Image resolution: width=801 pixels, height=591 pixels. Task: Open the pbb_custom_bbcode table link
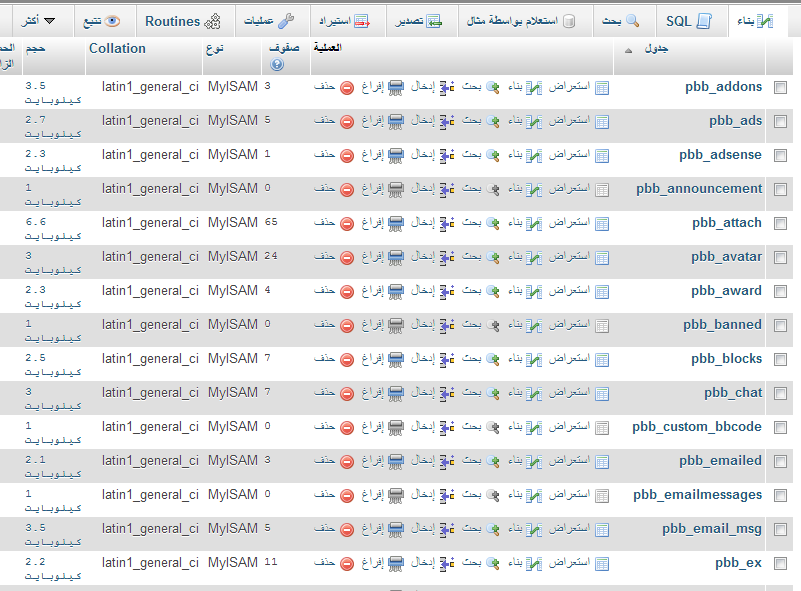(697, 427)
